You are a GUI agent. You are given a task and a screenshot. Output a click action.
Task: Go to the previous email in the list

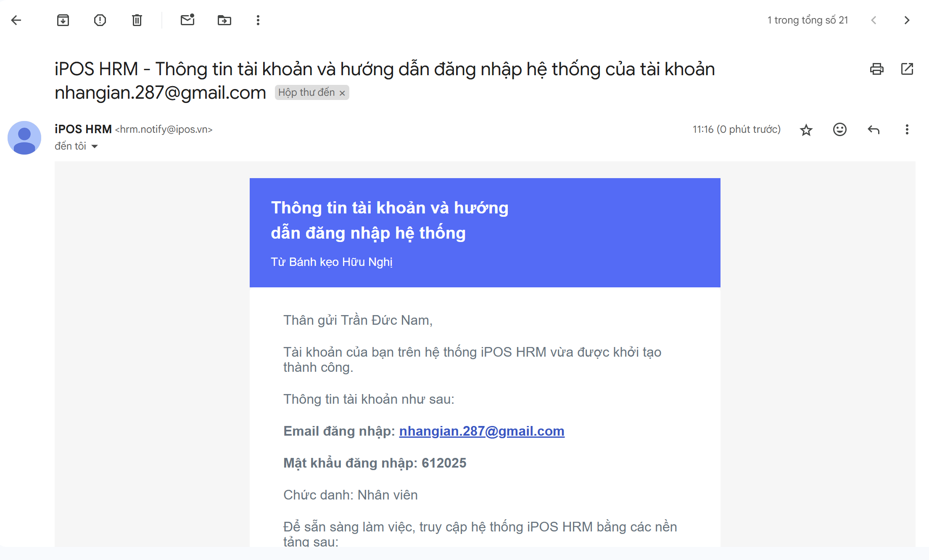874,20
